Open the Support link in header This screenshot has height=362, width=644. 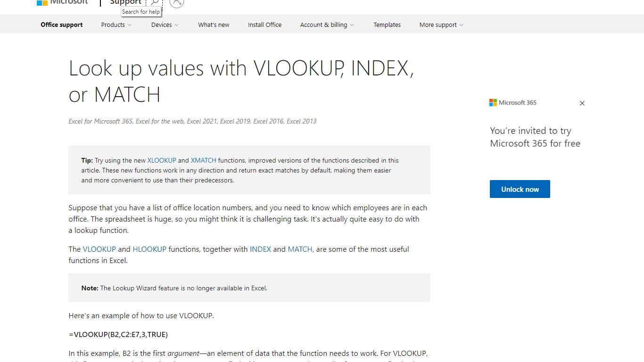pos(125,2)
